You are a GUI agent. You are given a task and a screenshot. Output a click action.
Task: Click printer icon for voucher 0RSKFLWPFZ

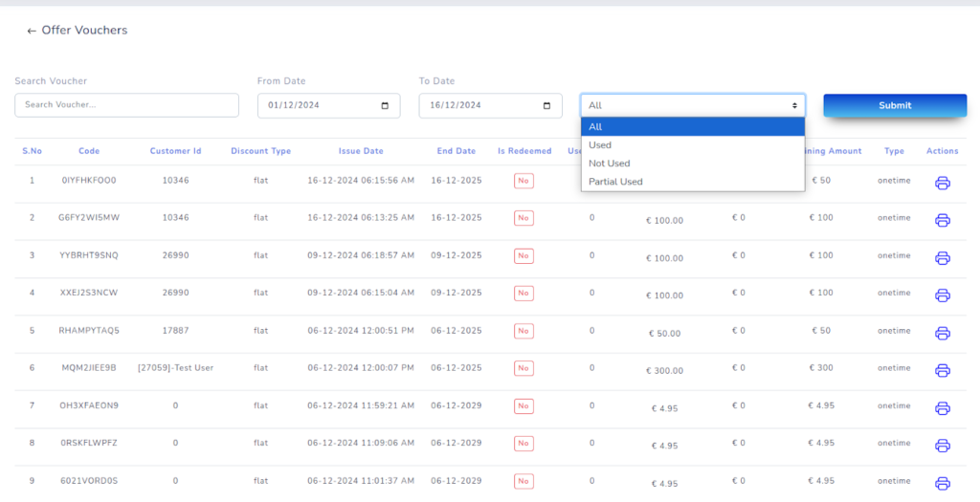click(x=942, y=446)
